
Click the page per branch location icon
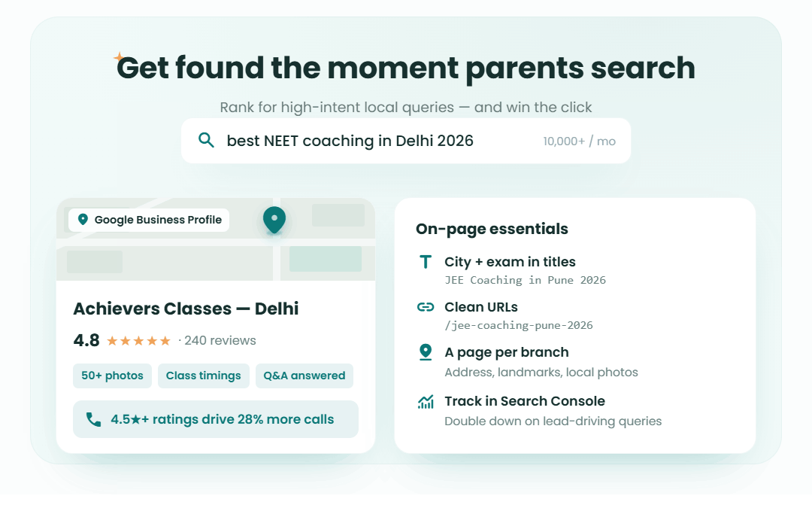click(425, 352)
